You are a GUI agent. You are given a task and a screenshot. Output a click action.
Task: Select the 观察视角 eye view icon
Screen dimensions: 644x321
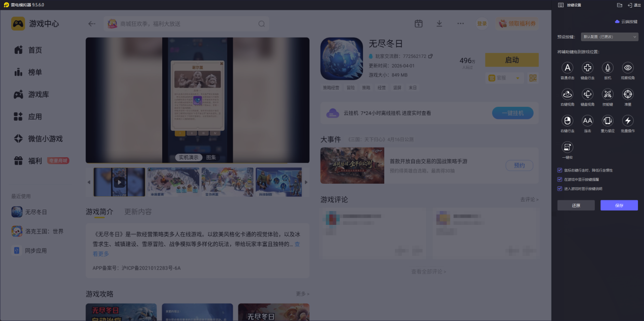(627, 68)
